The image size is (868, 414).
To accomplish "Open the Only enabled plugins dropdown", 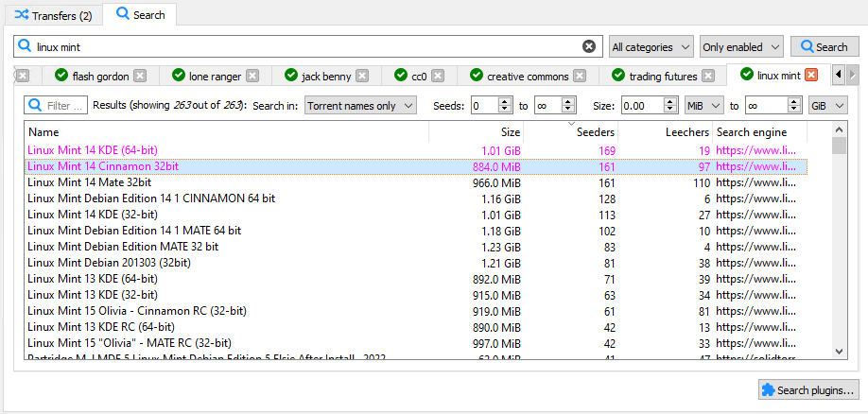I will click(x=741, y=47).
